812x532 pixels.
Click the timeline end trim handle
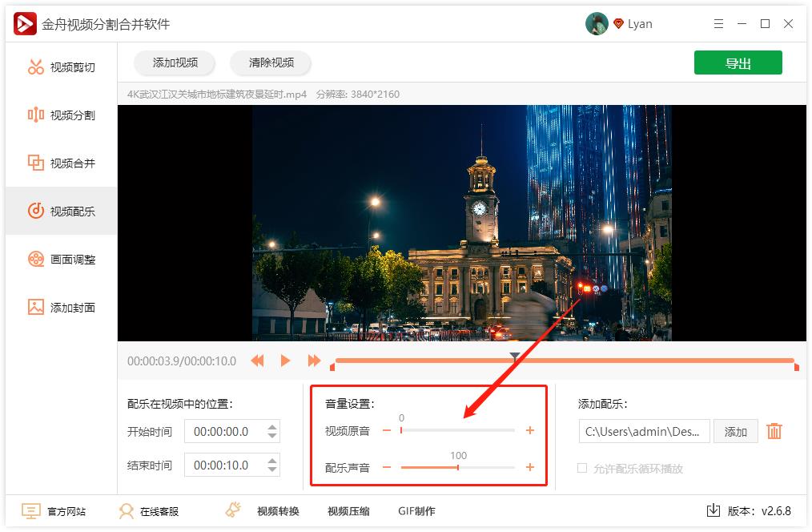[x=797, y=367]
